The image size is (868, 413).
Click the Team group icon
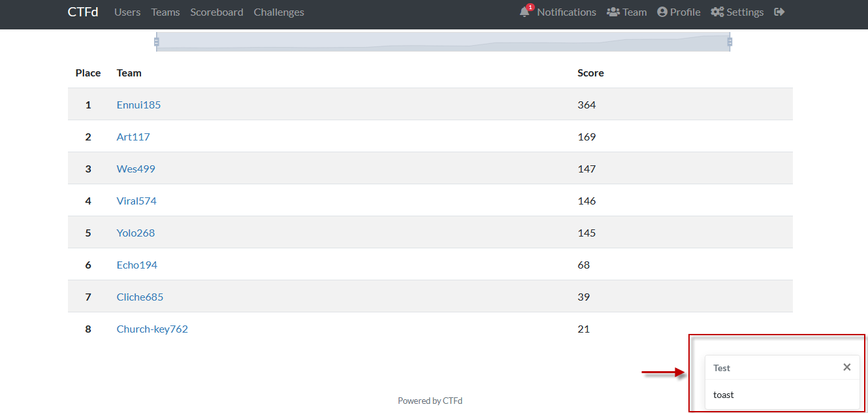[x=613, y=12]
